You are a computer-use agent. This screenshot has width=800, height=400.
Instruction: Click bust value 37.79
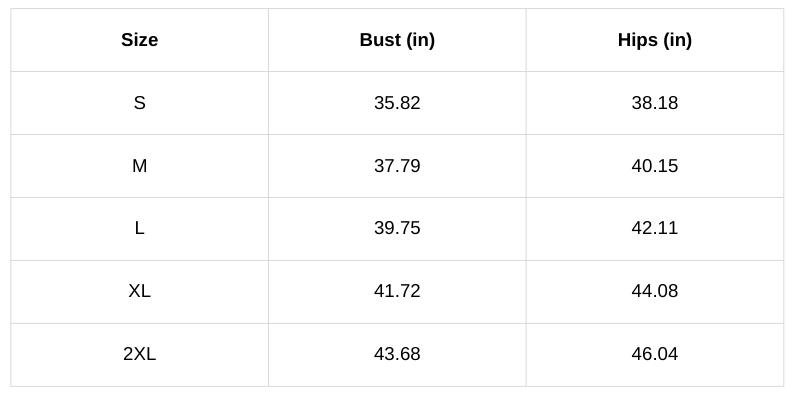tap(397, 166)
